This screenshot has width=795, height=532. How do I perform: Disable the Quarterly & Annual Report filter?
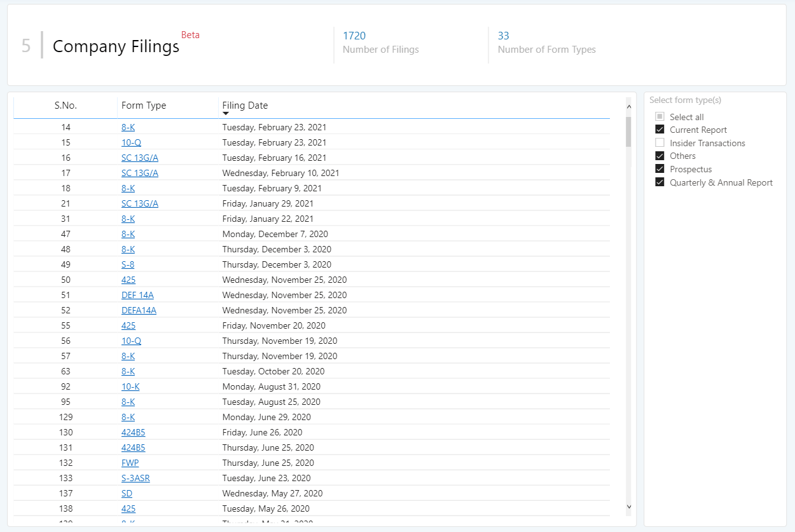click(x=660, y=182)
